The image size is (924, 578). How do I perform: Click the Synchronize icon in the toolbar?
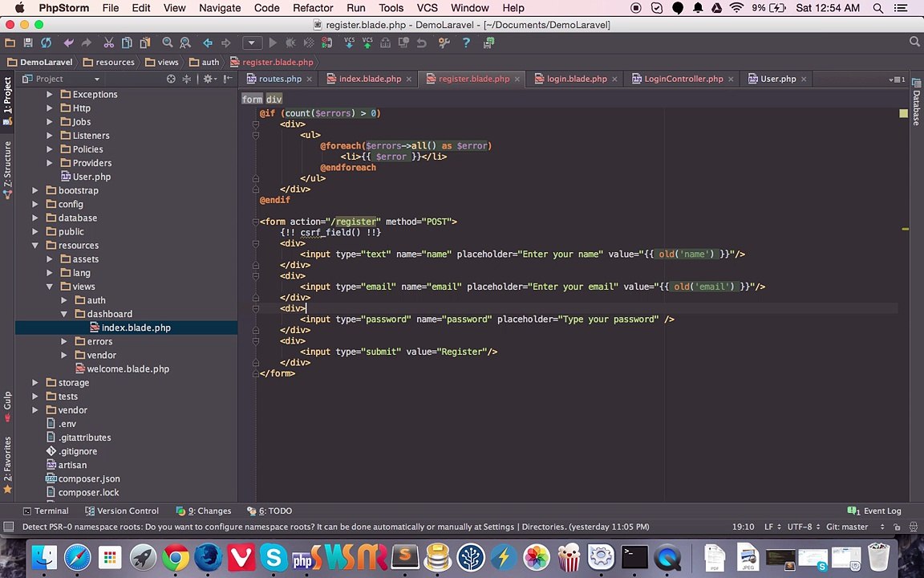tap(46, 43)
